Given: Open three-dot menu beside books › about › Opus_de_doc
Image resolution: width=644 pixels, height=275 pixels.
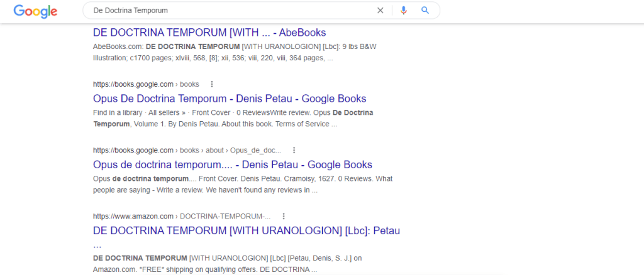Looking at the screenshot, I should coord(294,151).
